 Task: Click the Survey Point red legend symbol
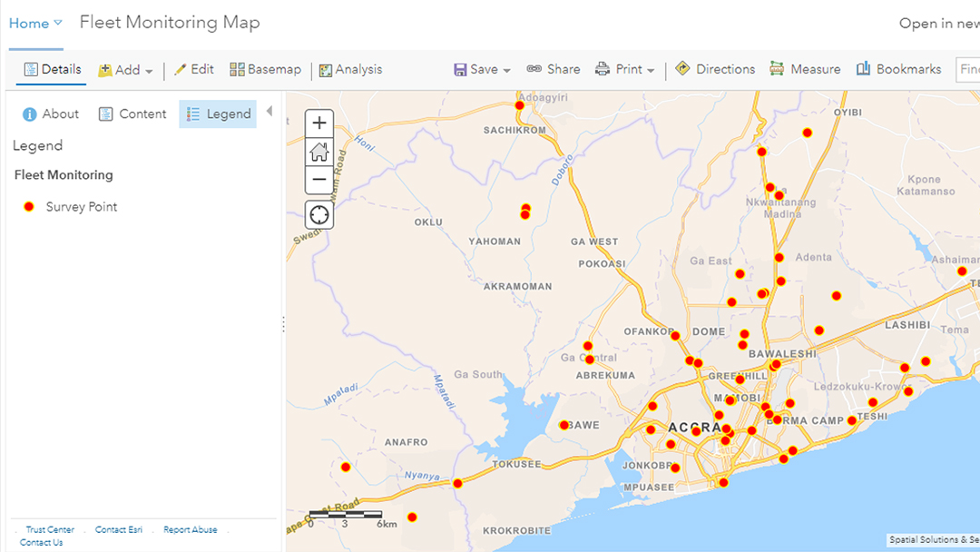pyautogui.click(x=29, y=207)
